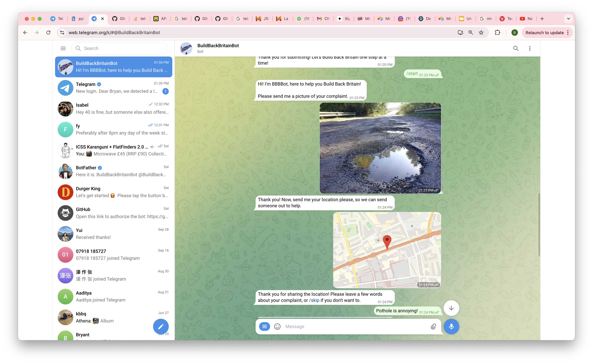Attach a file with the paperclip icon
593x364 pixels.
coord(433,326)
